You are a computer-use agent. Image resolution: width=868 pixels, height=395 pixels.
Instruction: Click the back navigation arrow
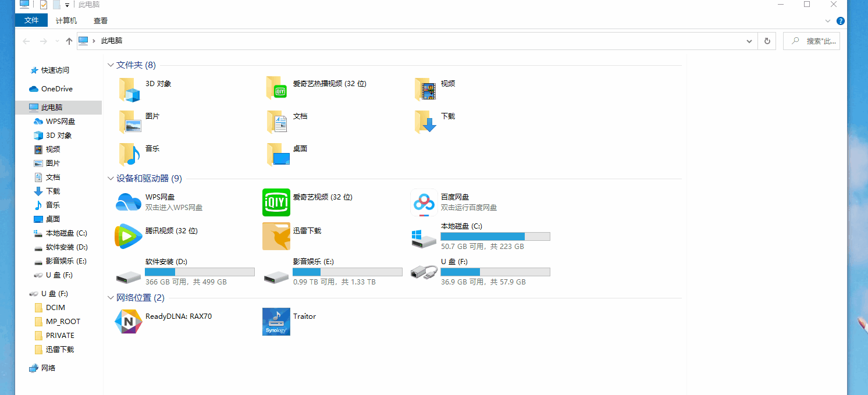[x=26, y=41]
